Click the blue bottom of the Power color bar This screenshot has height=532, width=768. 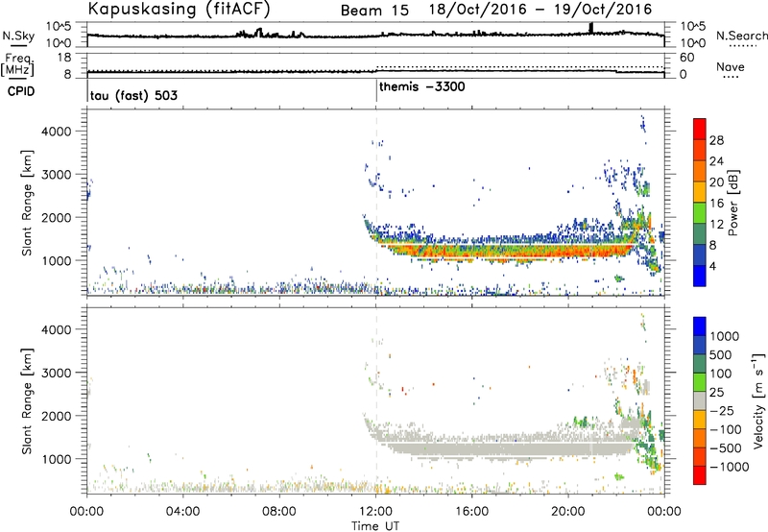(x=700, y=275)
